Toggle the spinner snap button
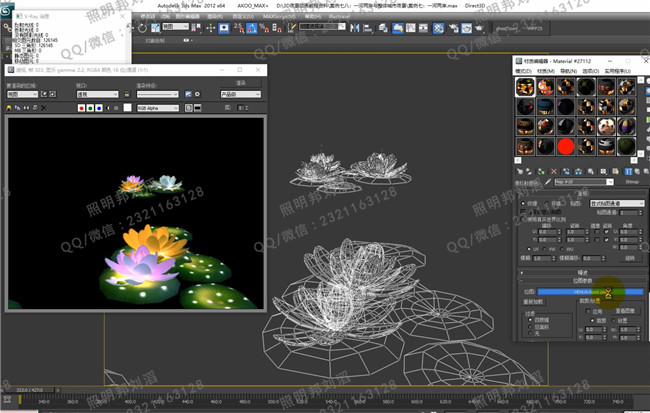The height and width of the screenshot is (413, 650). tap(277, 28)
